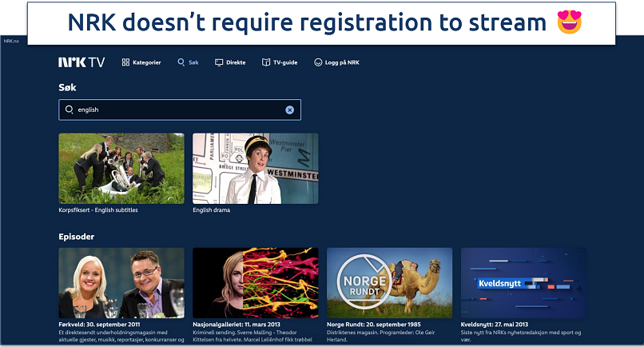Click 'Korpsfiksert - English subtitles' title

coord(98,210)
